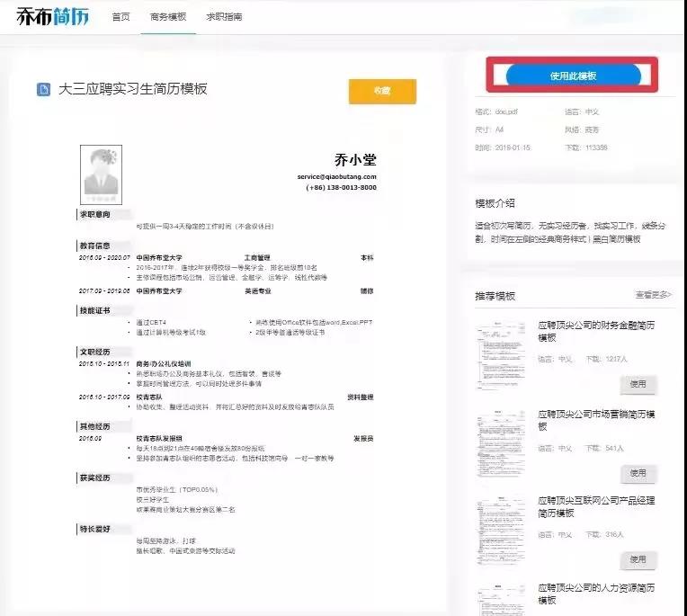
Task: Open the 求职指南 navigation tab
Action: (x=224, y=17)
